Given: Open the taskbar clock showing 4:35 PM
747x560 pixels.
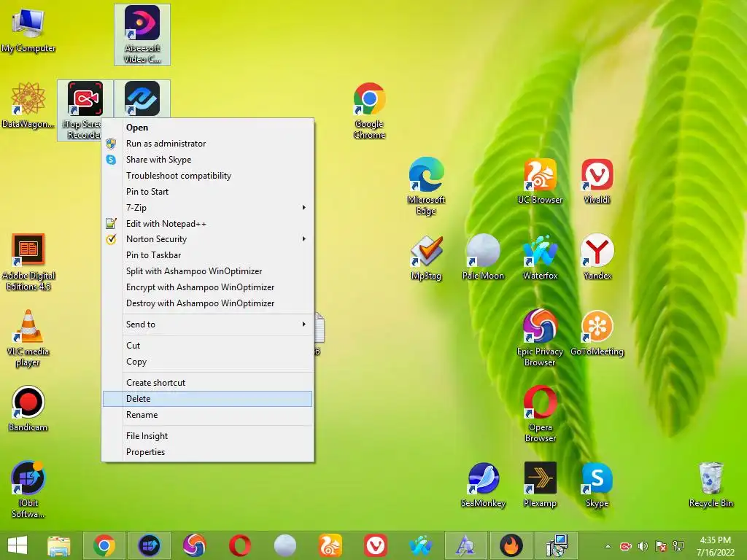Looking at the screenshot, I should point(715,546).
